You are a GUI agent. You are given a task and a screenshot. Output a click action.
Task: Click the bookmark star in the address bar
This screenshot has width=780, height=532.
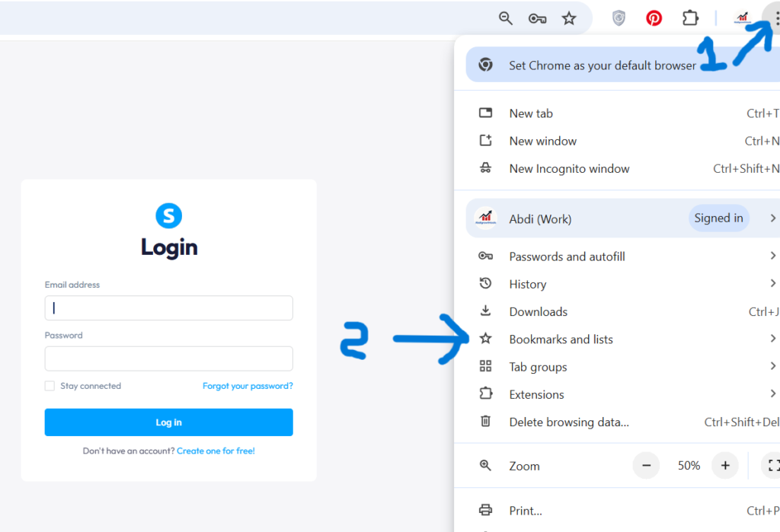[568, 18]
